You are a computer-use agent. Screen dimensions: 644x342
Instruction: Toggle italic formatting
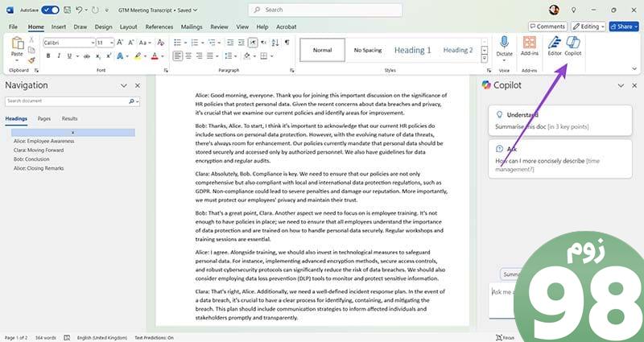(59, 56)
